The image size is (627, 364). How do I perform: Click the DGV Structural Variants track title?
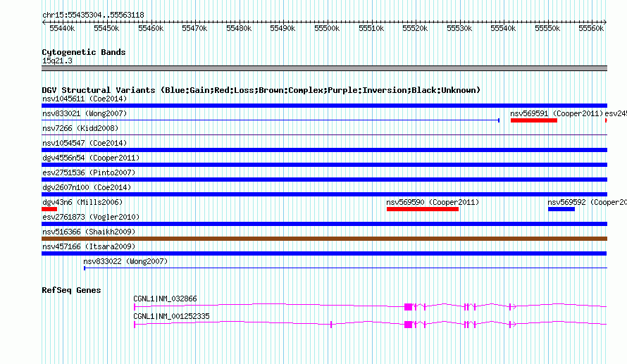coord(261,90)
